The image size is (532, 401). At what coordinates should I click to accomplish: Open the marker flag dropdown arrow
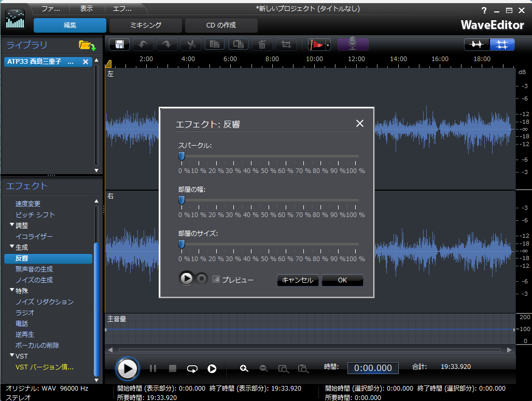click(328, 46)
